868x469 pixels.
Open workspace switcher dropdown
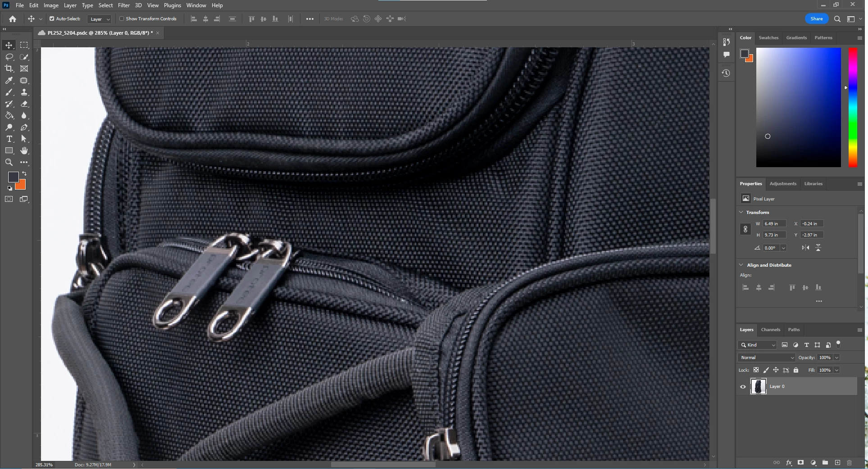click(853, 19)
